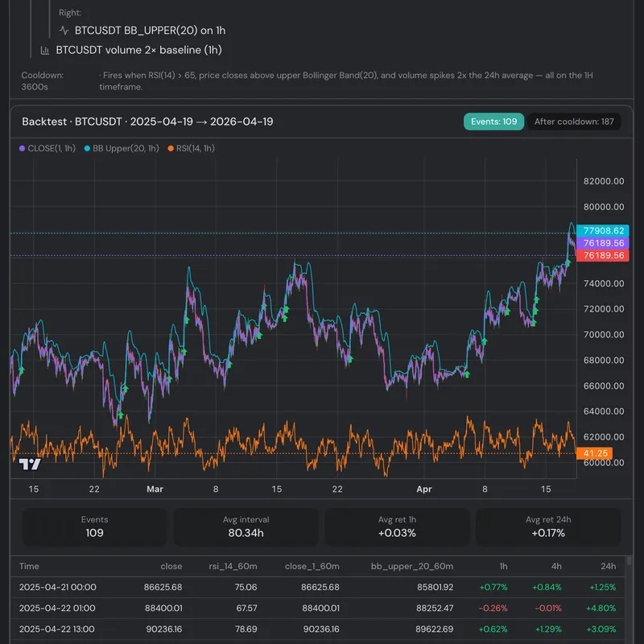This screenshot has height=644, width=644.
Task: Click the BTCUSDT volume 2× baseline (1h) condition
Action: point(138,50)
